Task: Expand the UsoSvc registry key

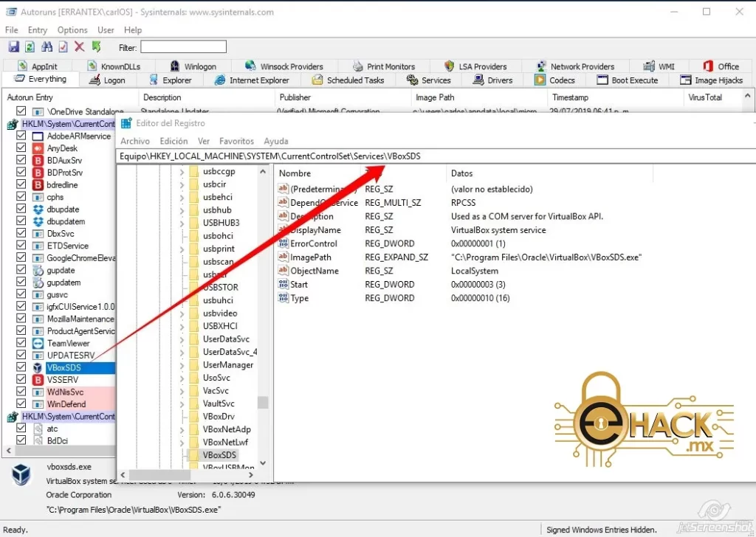Action: 182,378
